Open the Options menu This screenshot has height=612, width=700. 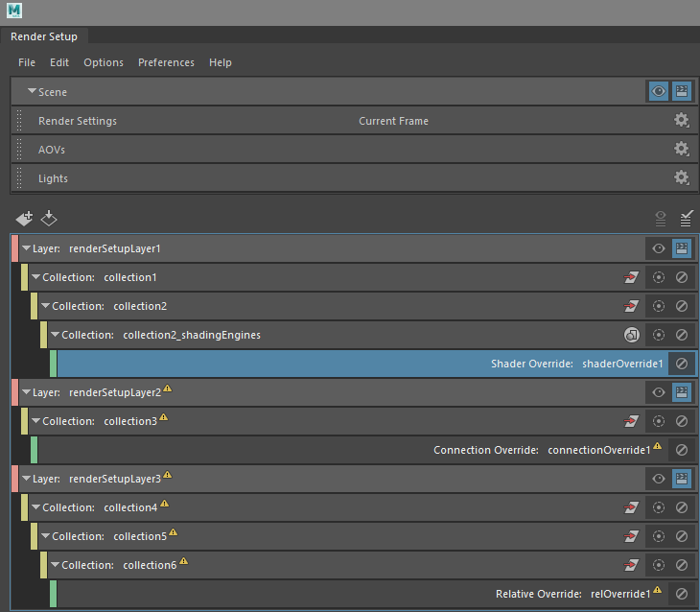pyautogui.click(x=103, y=62)
